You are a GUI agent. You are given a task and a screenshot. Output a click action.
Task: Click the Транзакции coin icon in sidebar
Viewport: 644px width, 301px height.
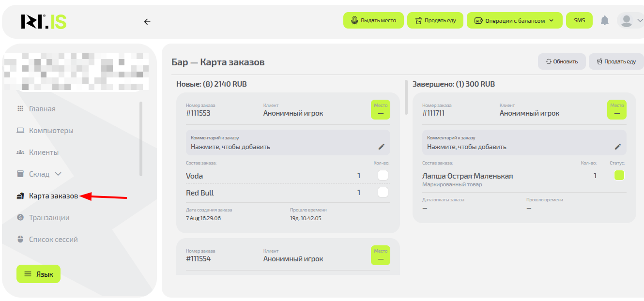point(20,218)
